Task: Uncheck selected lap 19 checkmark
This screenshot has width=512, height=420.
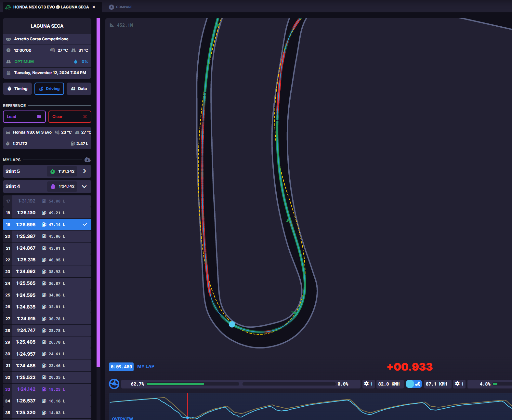Action: pyautogui.click(x=85, y=225)
